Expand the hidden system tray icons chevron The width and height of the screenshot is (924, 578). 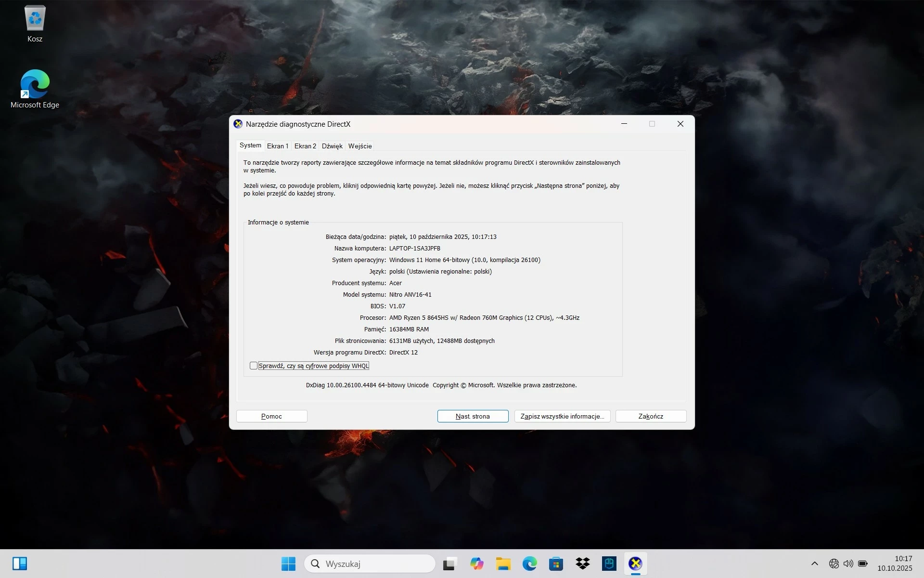point(814,564)
